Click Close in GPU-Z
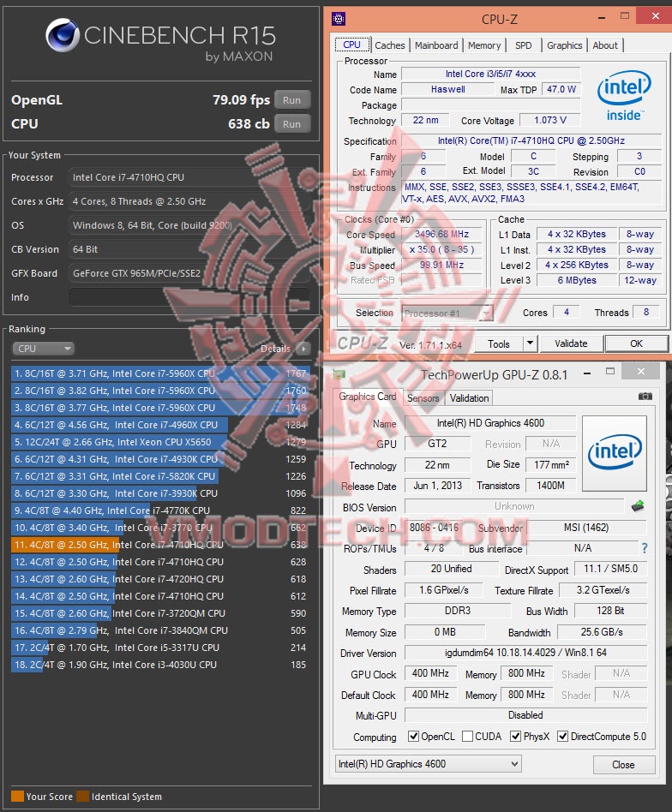This screenshot has width=672, height=812. coord(623,764)
